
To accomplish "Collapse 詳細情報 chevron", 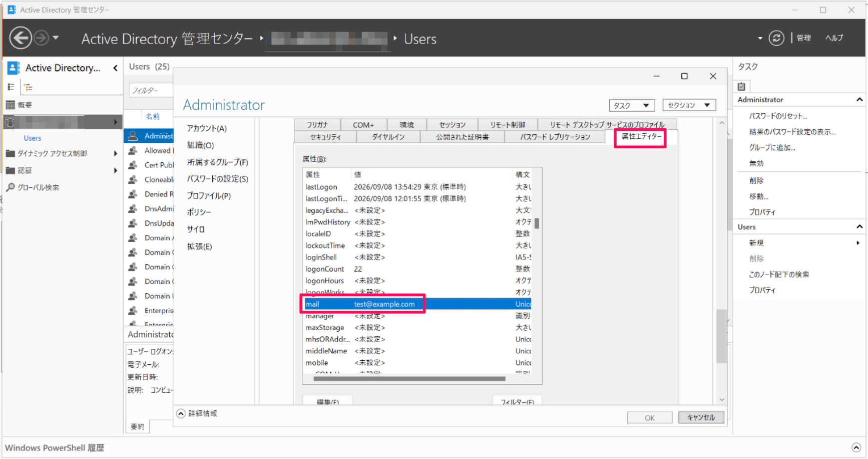I will [181, 414].
